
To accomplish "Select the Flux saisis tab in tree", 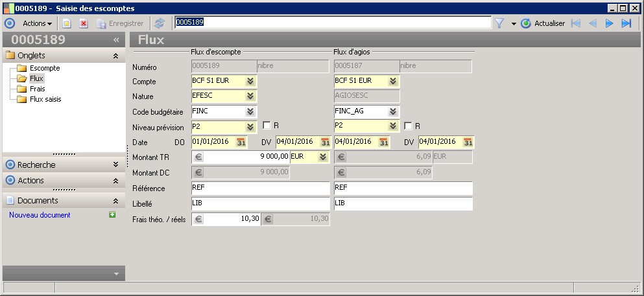I will pos(45,99).
